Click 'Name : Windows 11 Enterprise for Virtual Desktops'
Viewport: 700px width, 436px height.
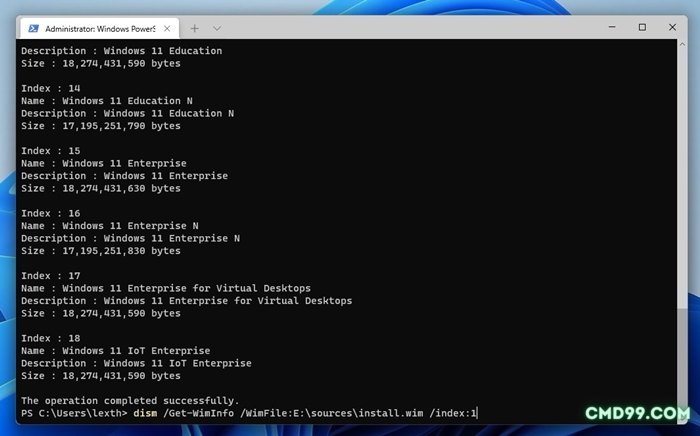pos(166,288)
